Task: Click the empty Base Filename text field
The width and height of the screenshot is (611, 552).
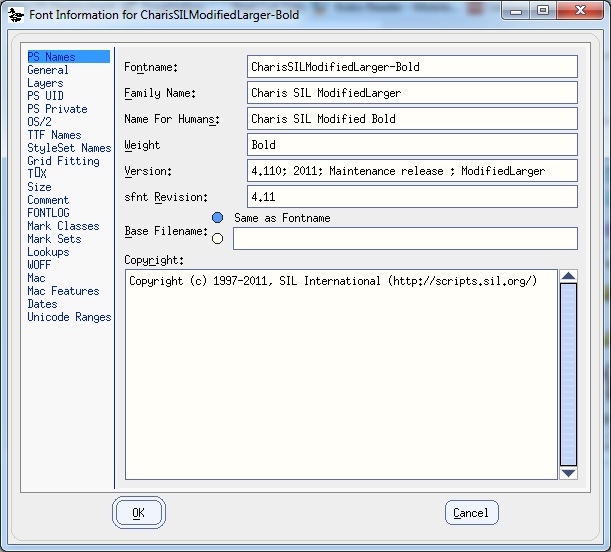Action: coord(405,238)
